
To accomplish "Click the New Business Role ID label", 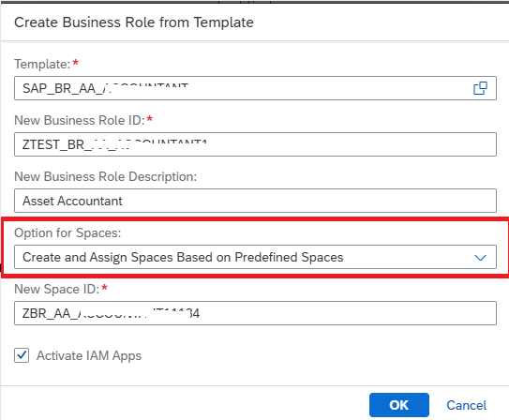I will [80, 120].
